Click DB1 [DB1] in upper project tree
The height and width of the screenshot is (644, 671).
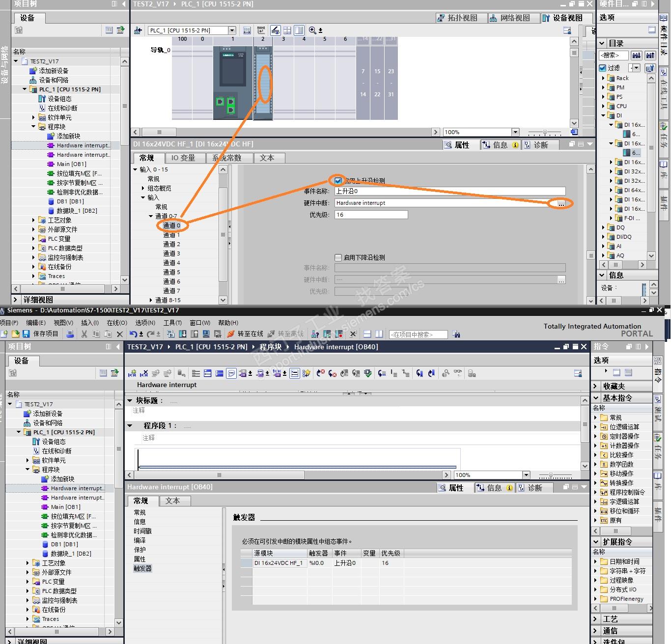[x=70, y=201]
